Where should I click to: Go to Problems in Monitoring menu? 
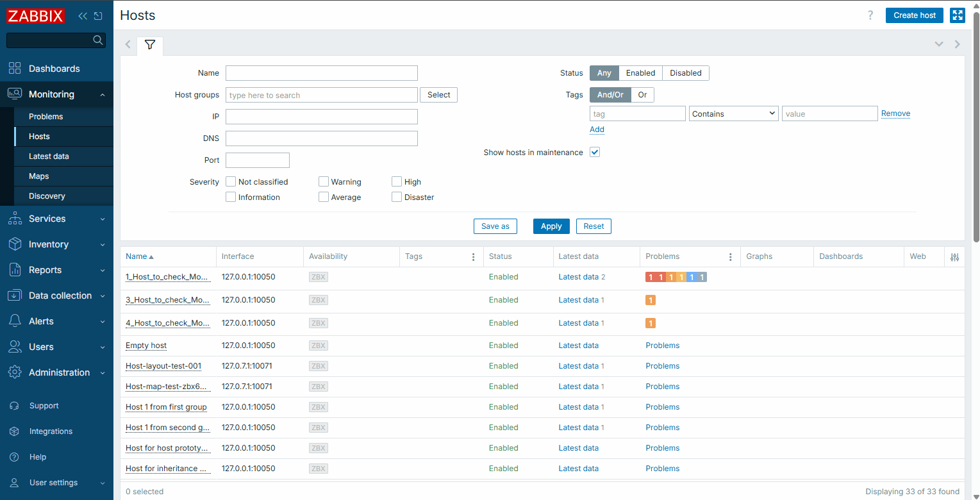point(46,117)
